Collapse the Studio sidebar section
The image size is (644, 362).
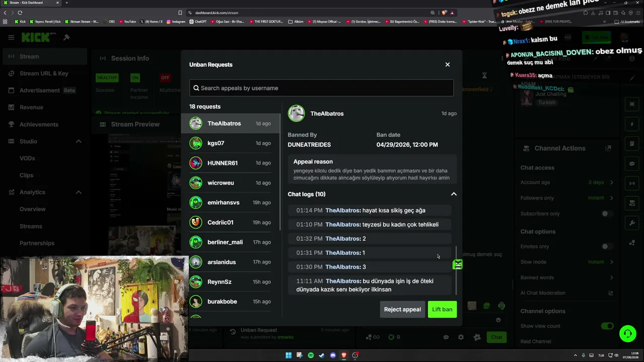point(78,141)
